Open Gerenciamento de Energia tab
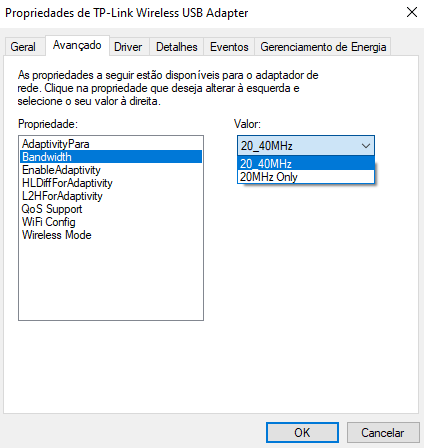424x448 pixels. tap(323, 47)
